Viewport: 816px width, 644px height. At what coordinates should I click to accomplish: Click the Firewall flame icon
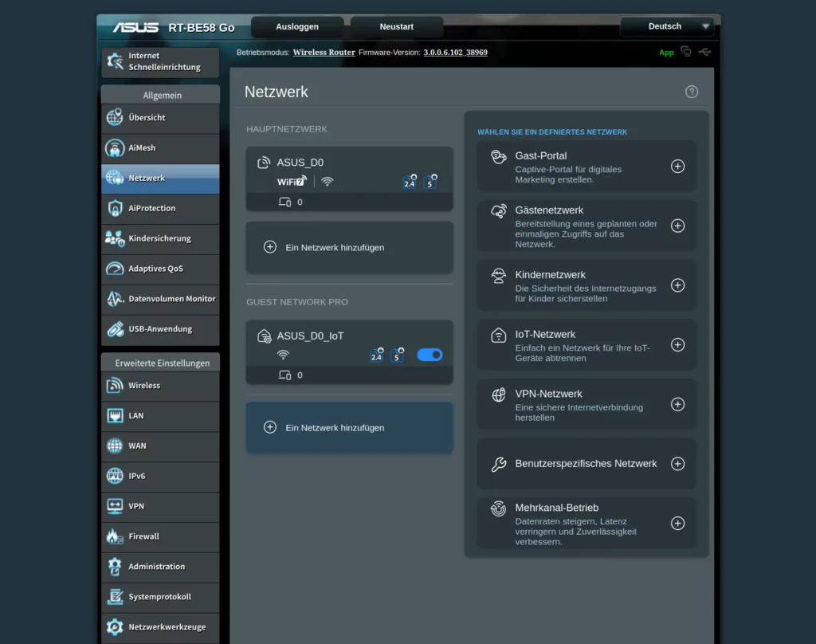115,536
